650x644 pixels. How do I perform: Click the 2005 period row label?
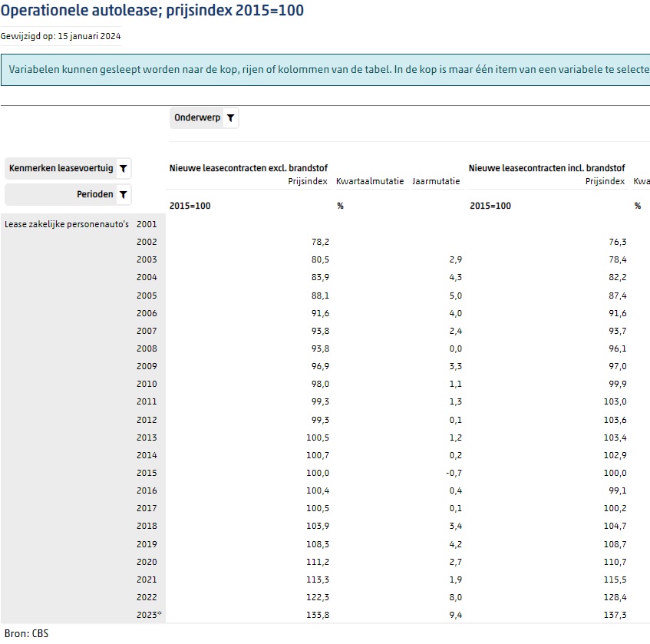coord(147,296)
